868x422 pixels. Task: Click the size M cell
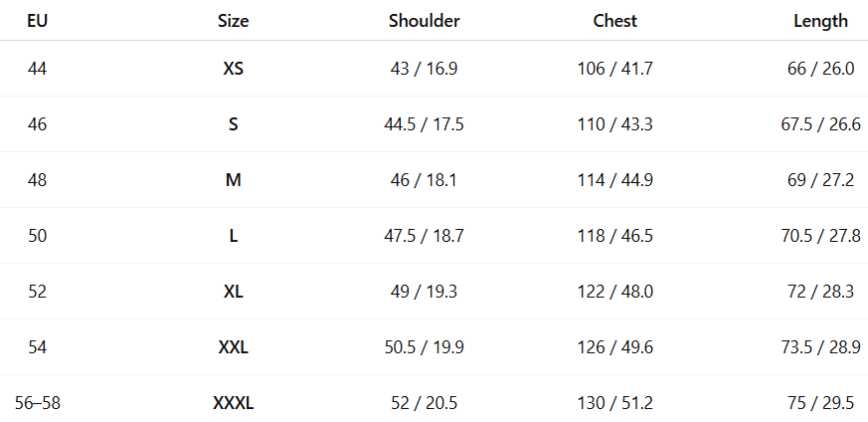point(233,180)
